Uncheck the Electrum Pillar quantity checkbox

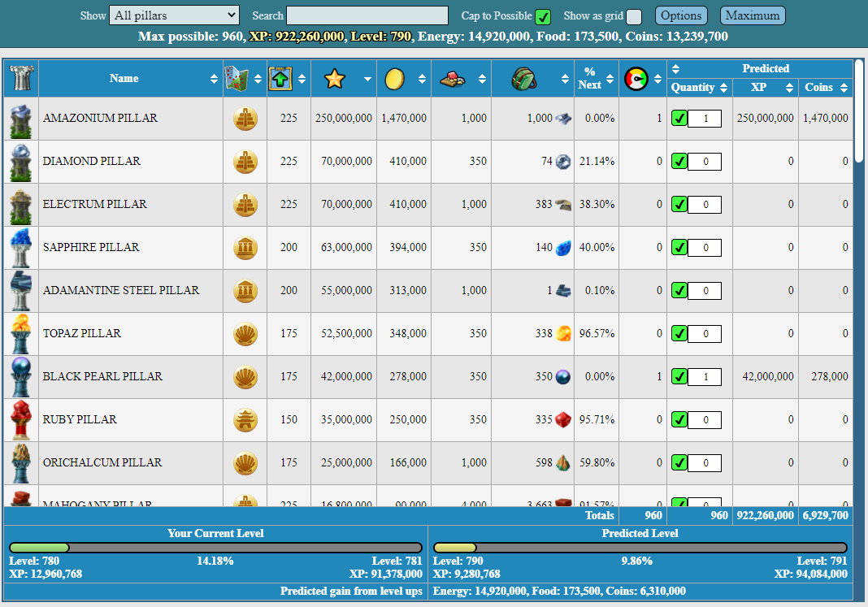[x=679, y=205]
